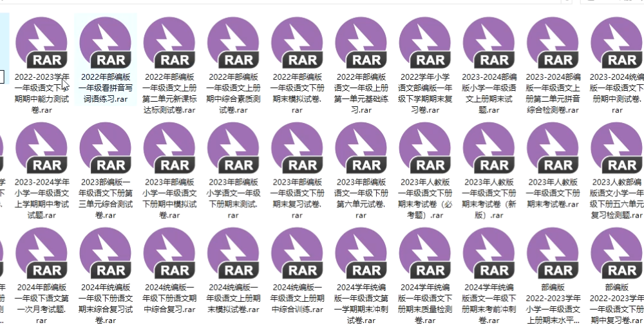This screenshot has width=644, height=325.
Task: Select 2024年部编版一年级下语文第一次月考试题.rar
Action: (x=41, y=254)
